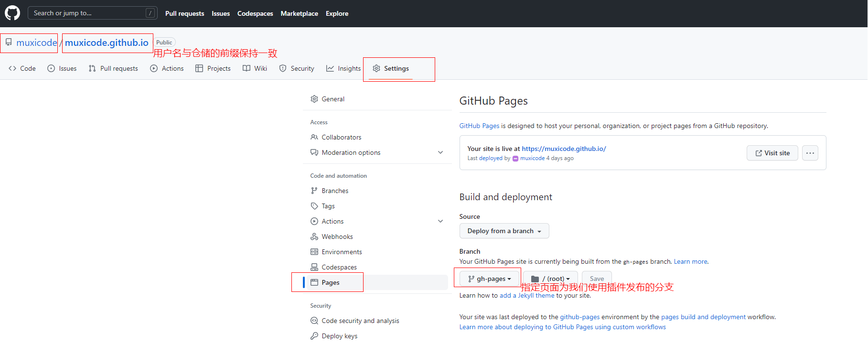Open the Webhooks settings icon

(314, 236)
